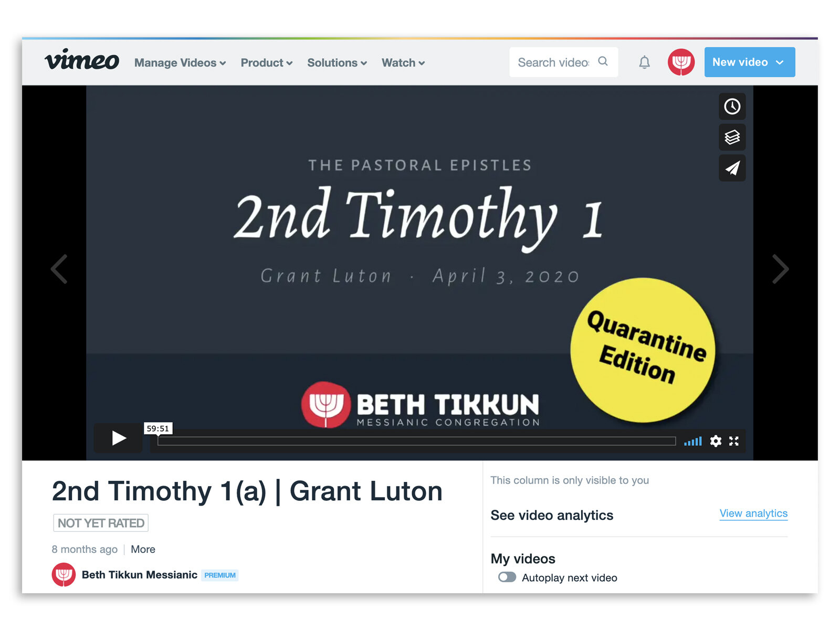The image size is (840, 630).
Task: Add video to Watch Later
Action: 732,107
